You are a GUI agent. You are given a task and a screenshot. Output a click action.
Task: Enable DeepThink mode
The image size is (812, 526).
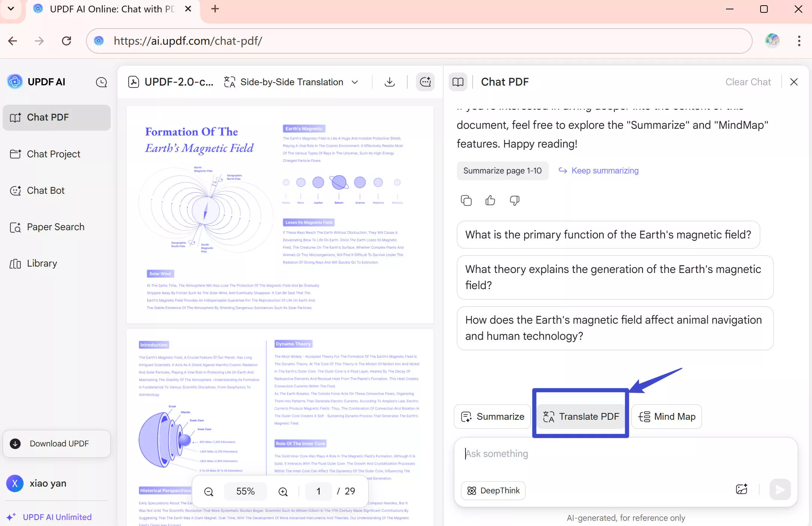(493, 491)
